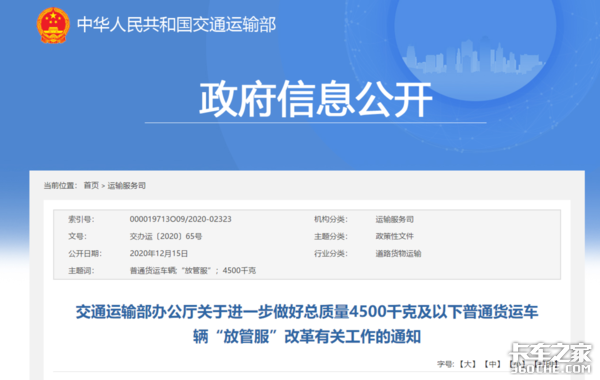Open 运输服务司 in the breadcrumb
The image size is (600, 380).
(x=127, y=186)
